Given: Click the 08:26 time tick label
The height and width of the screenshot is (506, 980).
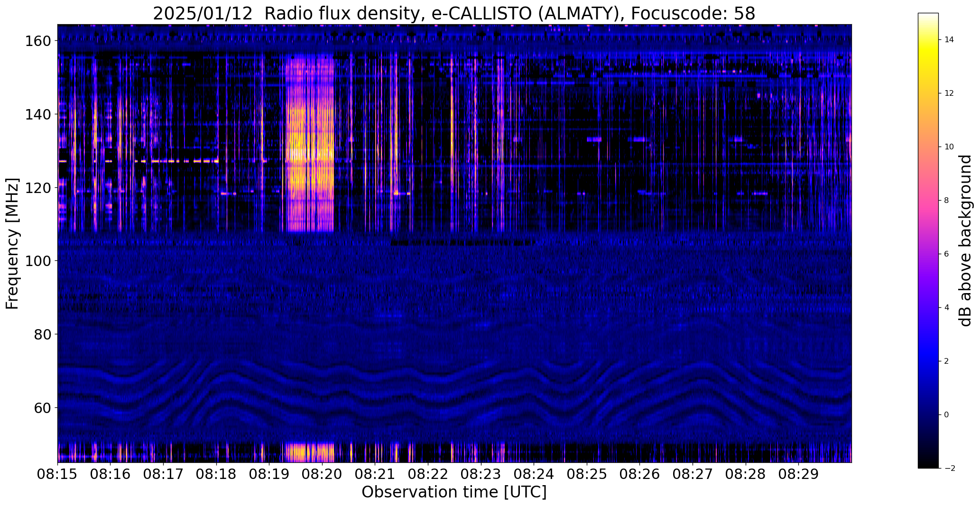Looking at the screenshot, I should click(640, 474).
